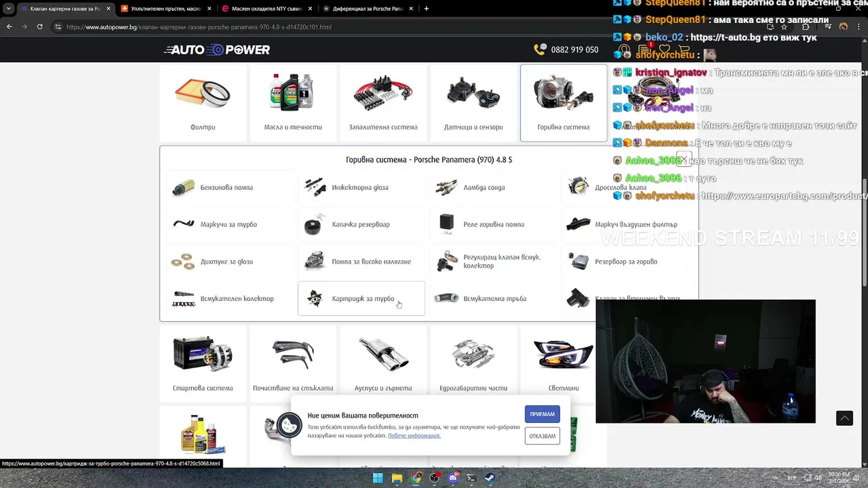Open the Капачка резервоар subcategory
868x488 pixels.
[361, 224]
